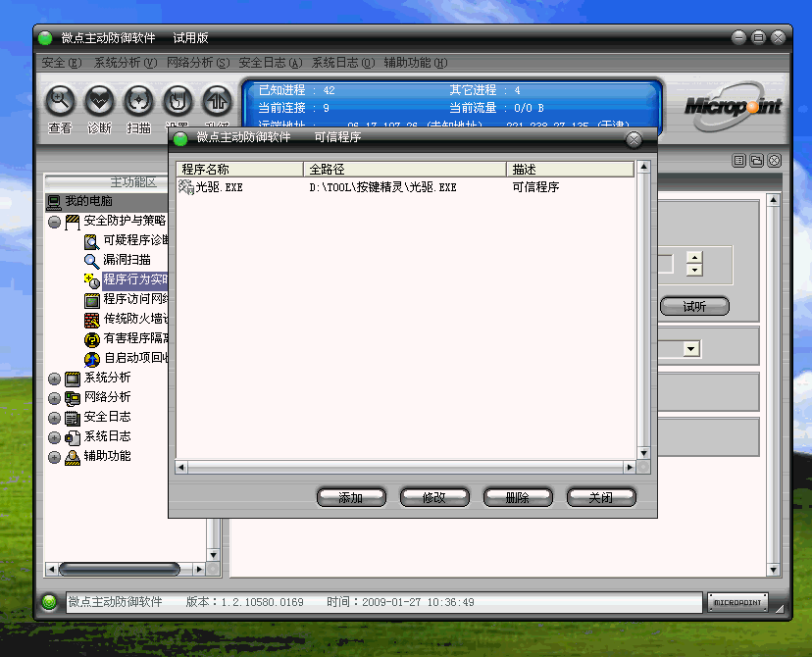
Task: Click scroll-down arrow of trusted program list
Action: click(x=643, y=453)
